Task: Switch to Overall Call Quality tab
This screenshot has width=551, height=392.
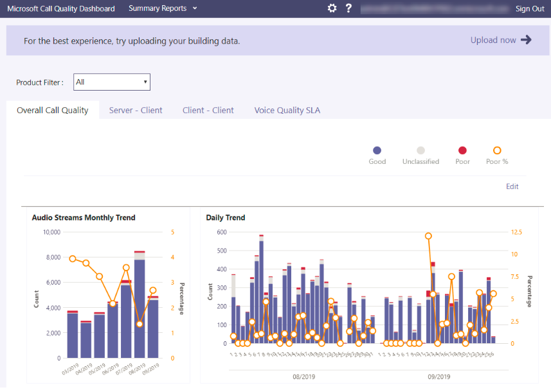Action: pos(52,111)
